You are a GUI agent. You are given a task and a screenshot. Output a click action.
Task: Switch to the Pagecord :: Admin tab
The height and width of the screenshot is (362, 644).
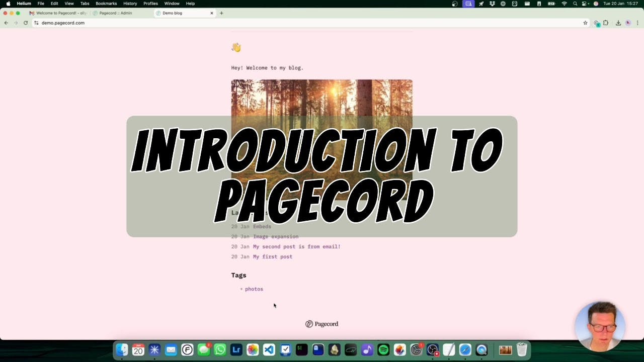click(x=121, y=13)
